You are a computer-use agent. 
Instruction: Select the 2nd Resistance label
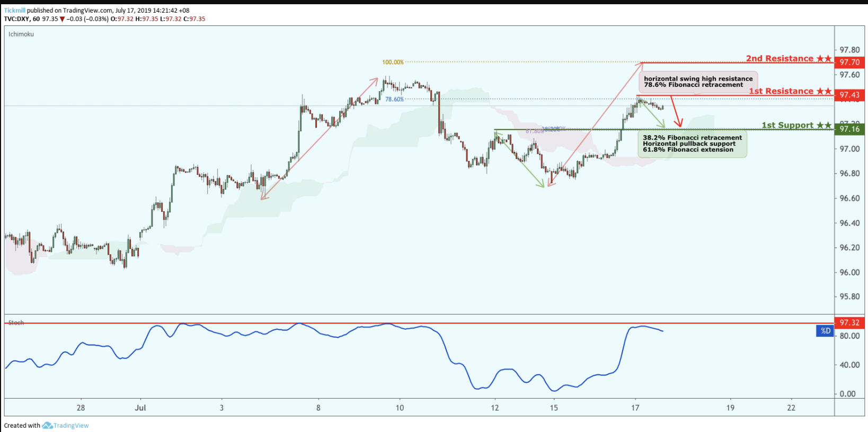[789, 58]
